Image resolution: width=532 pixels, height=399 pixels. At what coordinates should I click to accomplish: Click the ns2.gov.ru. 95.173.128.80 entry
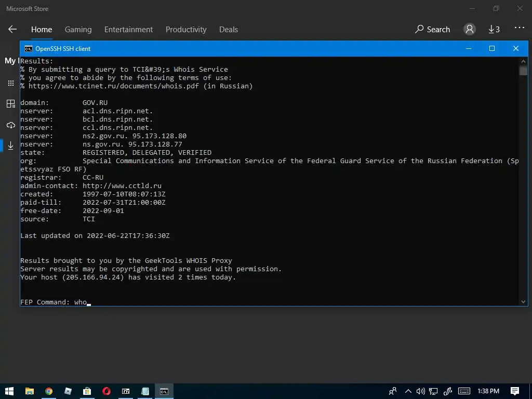(x=135, y=136)
